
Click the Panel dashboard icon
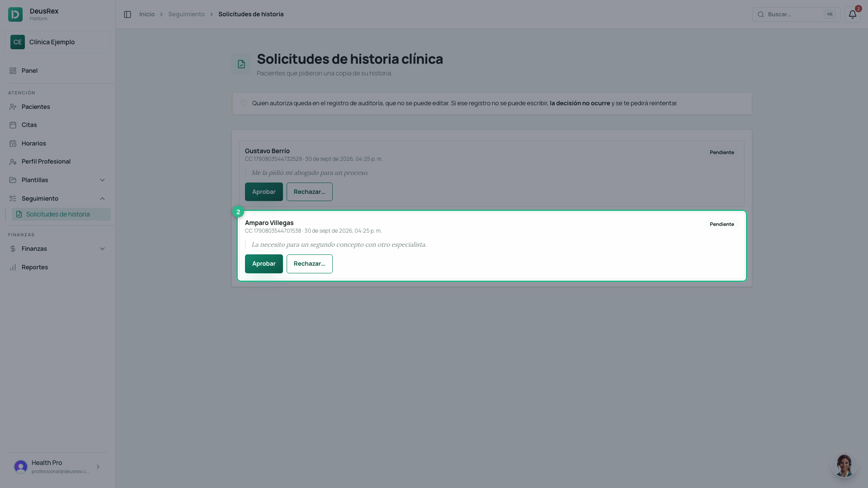[x=13, y=71]
